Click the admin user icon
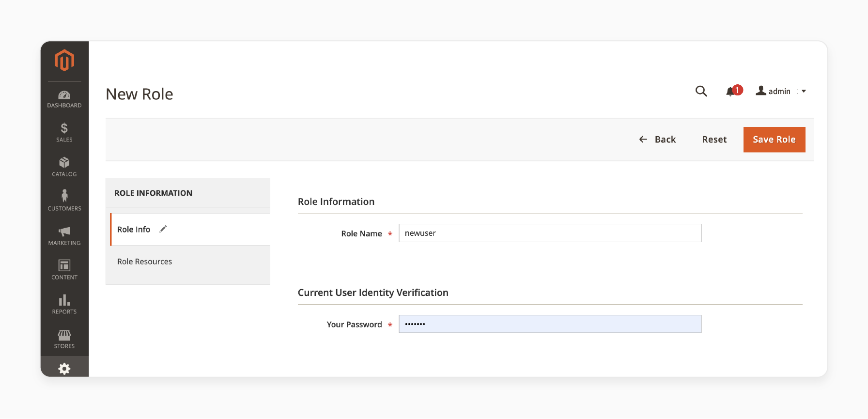 [761, 91]
